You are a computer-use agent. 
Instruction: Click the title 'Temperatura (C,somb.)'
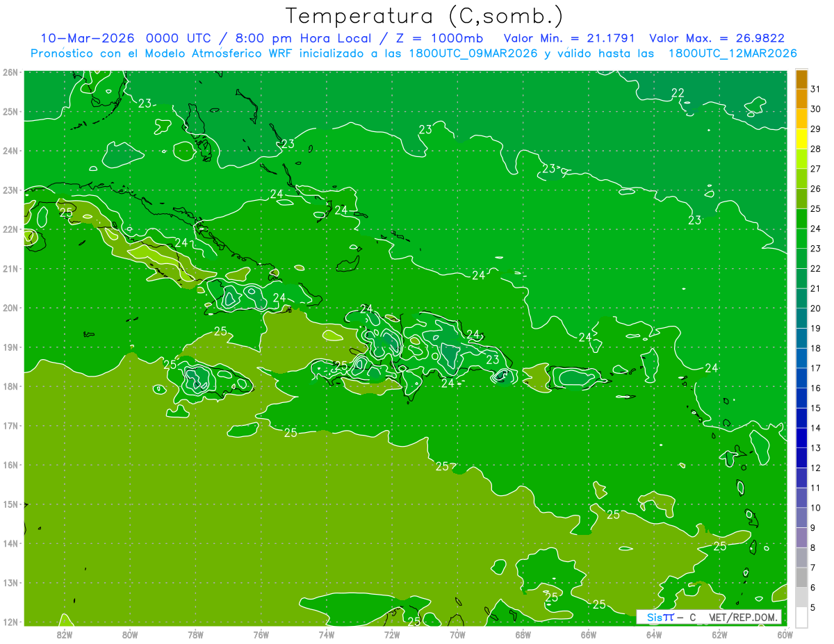pyautogui.click(x=423, y=16)
